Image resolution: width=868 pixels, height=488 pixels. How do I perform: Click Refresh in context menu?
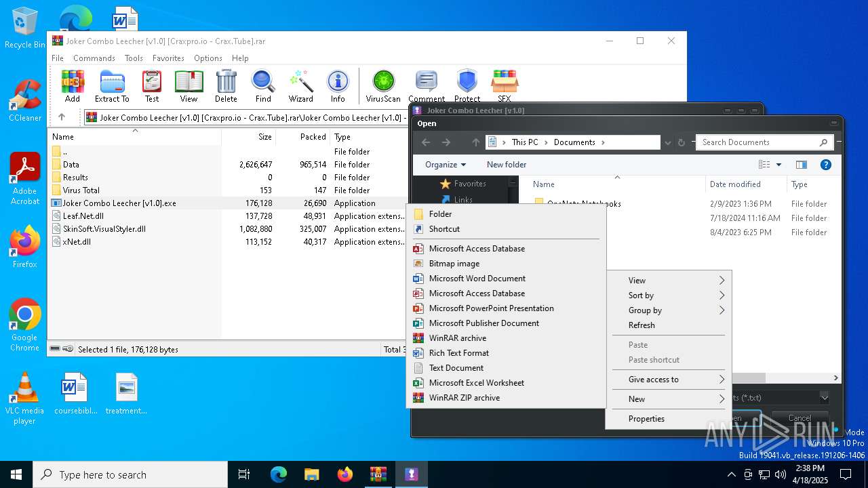[x=668, y=325]
